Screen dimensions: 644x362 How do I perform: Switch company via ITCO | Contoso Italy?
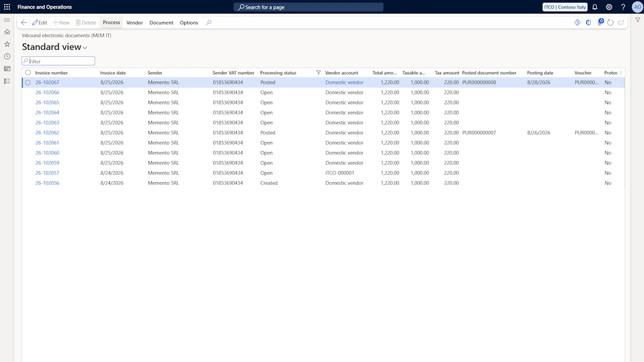pos(565,7)
